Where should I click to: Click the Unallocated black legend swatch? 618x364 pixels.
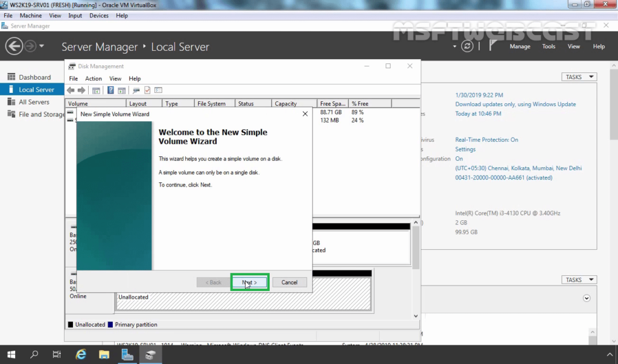pyautogui.click(x=71, y=325)
